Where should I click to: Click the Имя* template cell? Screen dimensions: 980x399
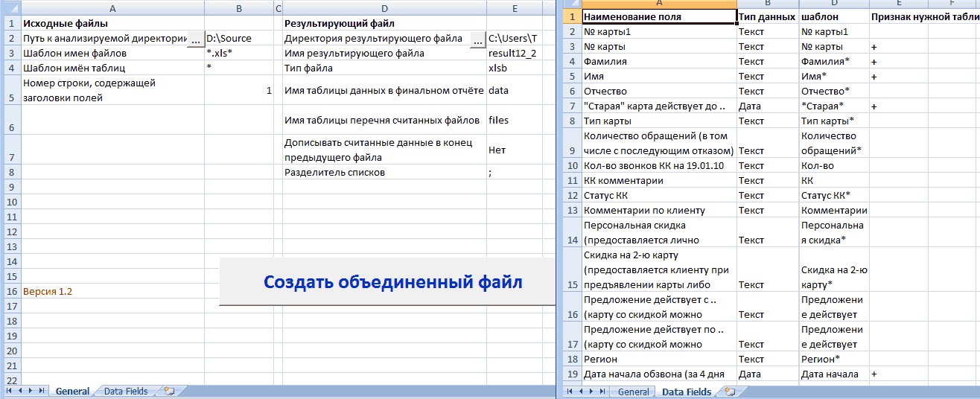[834, 76]
